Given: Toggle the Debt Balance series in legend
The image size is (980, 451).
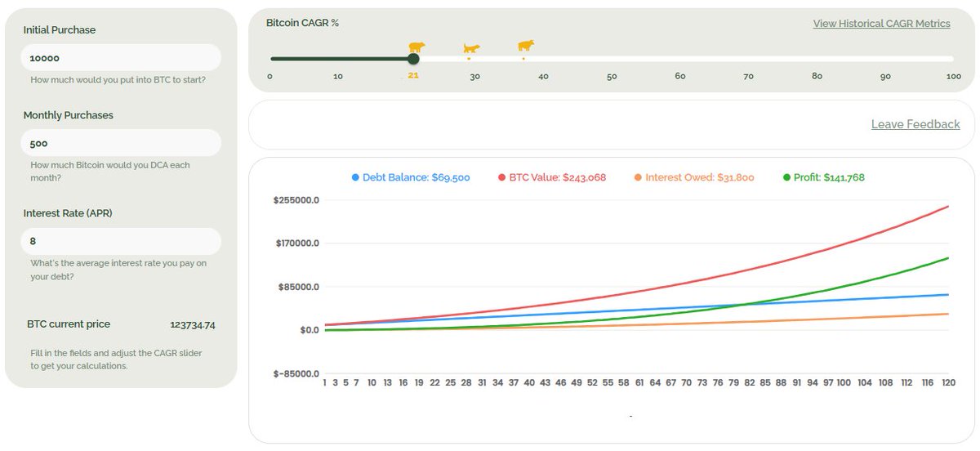Looking at the screenshot, I should (x=411, y=177).
